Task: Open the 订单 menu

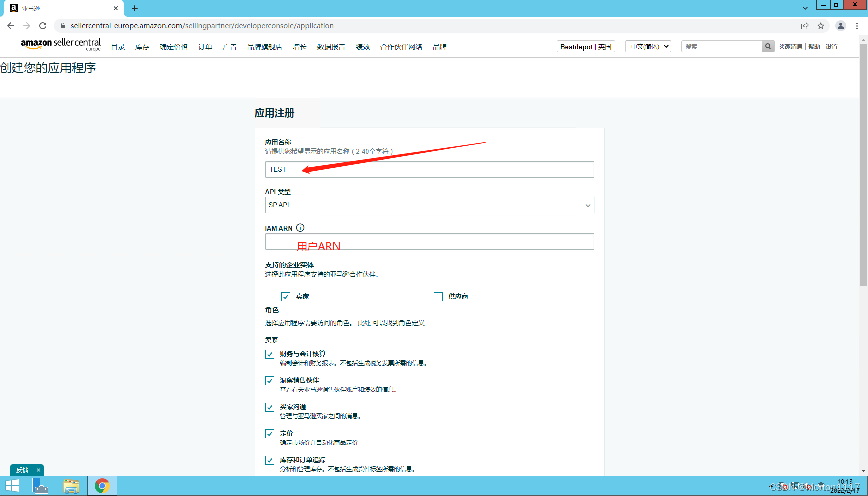Action: [x=205, y=47]
